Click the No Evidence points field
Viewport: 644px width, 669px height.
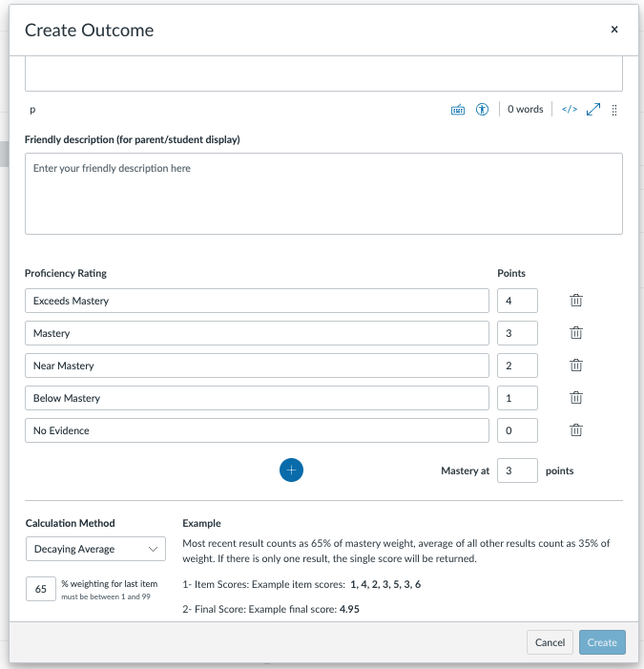(x=517, y=430)
